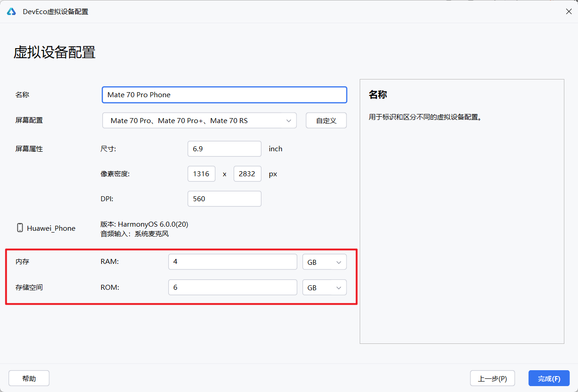Click the pixel width field showing 1316
578x392 pixels.
pyautogui.click(x=201, y=174)
